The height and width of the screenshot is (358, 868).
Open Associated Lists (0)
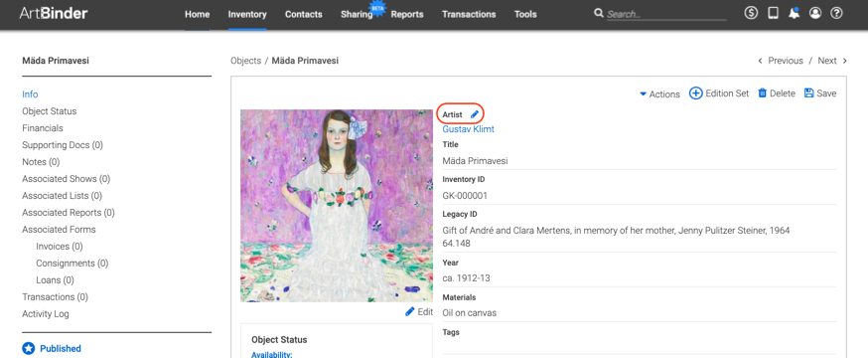62,196
